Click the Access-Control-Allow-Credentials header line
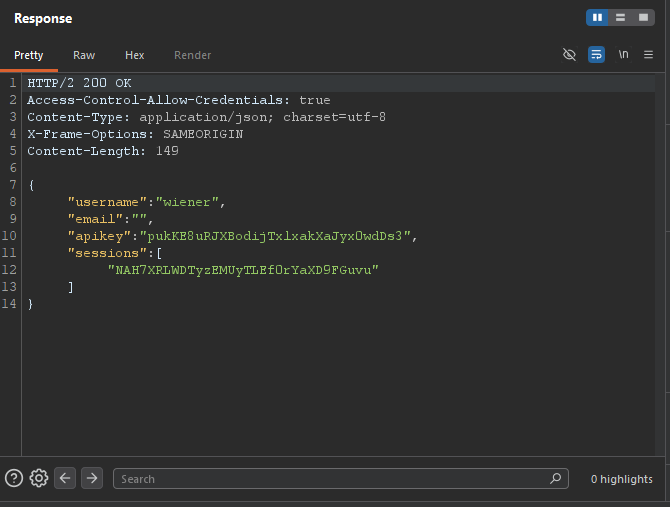This screenshot has width=670, height=507. click(179, 100)
